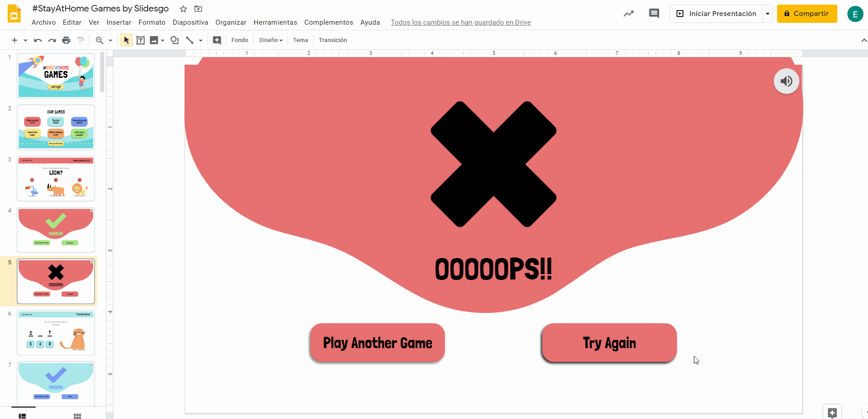Select the black X cross shape
This screenshot has height=419, width=868.
[494, 164]
